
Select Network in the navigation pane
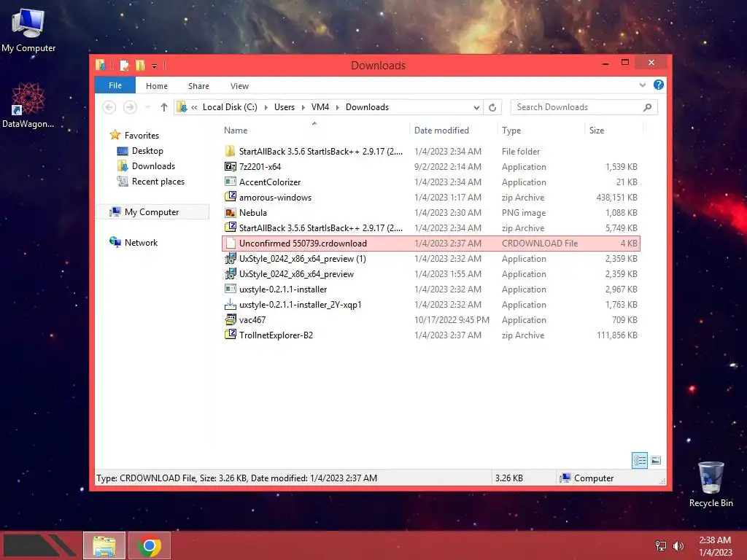[x=141, y=242]
